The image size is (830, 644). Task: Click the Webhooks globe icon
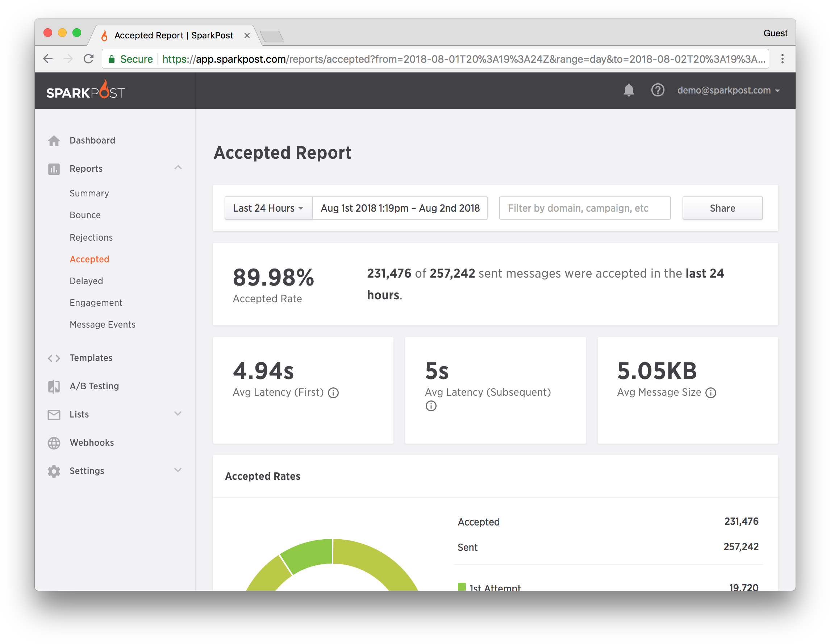[54, 443]
